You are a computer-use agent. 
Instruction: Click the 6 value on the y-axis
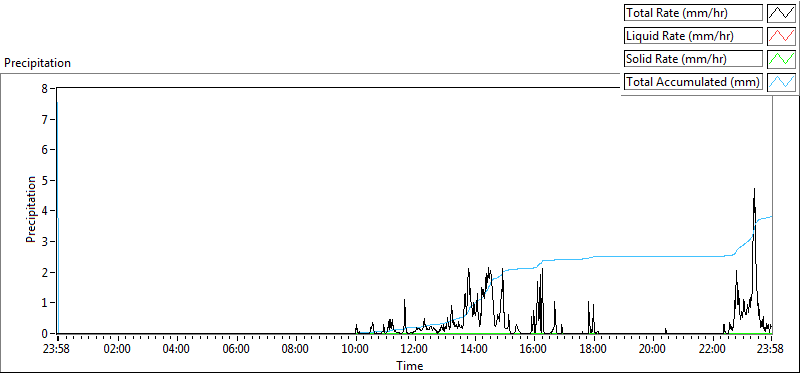click(x=44, y=150)
